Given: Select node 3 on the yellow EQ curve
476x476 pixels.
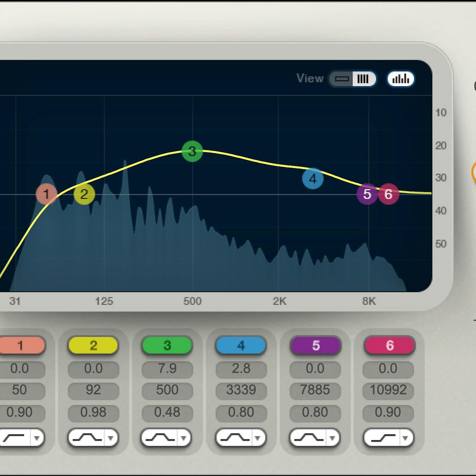Looking at the screenshot, I should pos(192,151).
